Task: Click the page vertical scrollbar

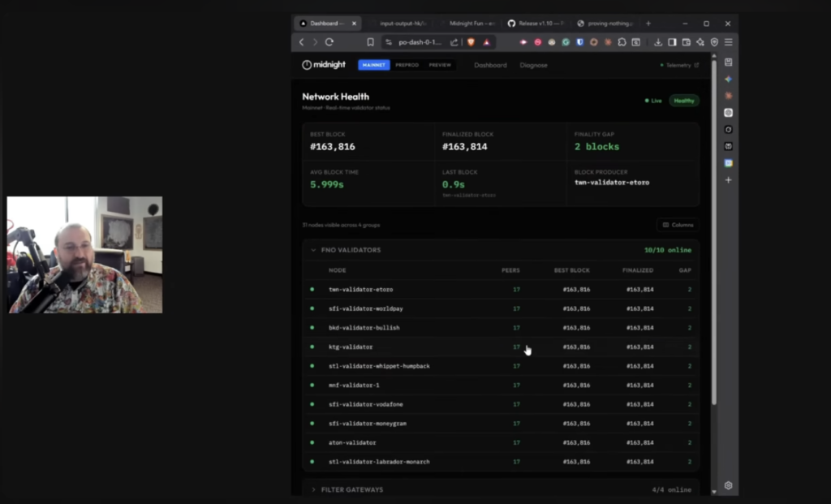Action: [713, 243]
